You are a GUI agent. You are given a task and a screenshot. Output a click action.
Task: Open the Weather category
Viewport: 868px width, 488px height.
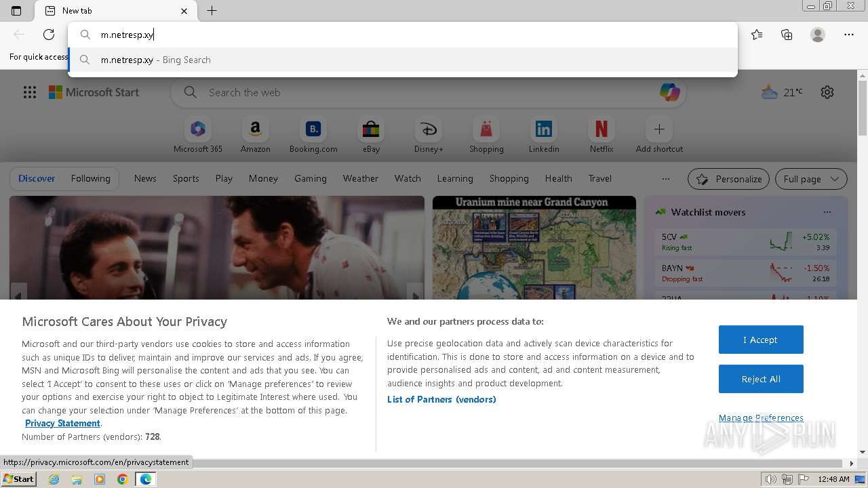coord(361,178)
